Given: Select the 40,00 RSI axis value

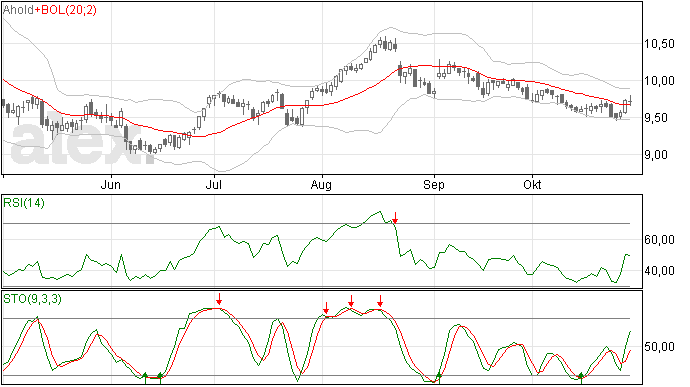Looking at the screenshot, I should click(x=659, y=271).
